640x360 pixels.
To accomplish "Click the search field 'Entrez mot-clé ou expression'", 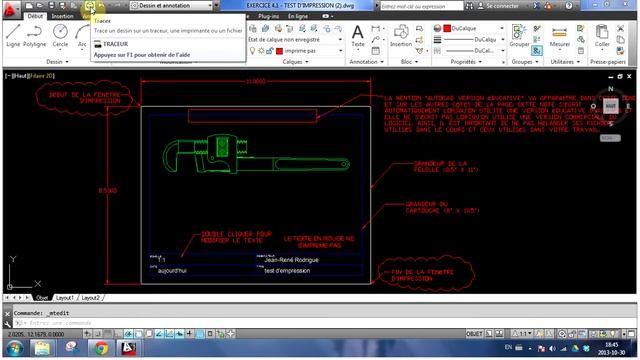I will 422,6.
